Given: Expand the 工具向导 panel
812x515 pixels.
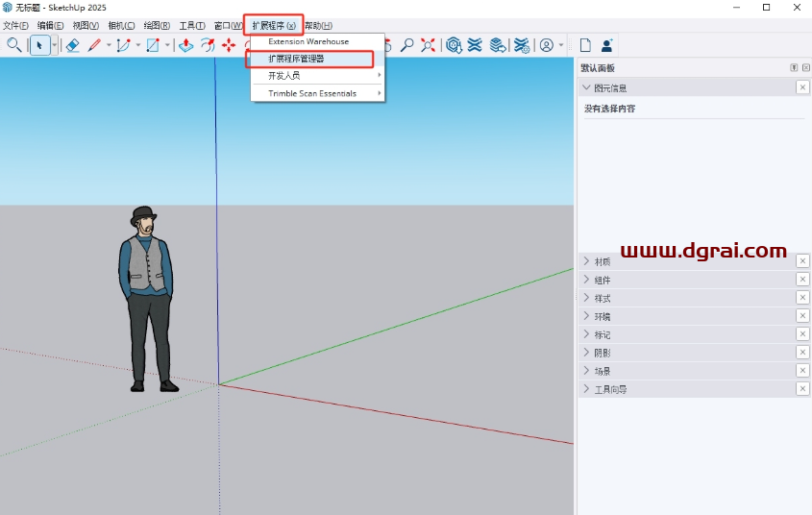Looking at the screenshot, I should (586, 389).
